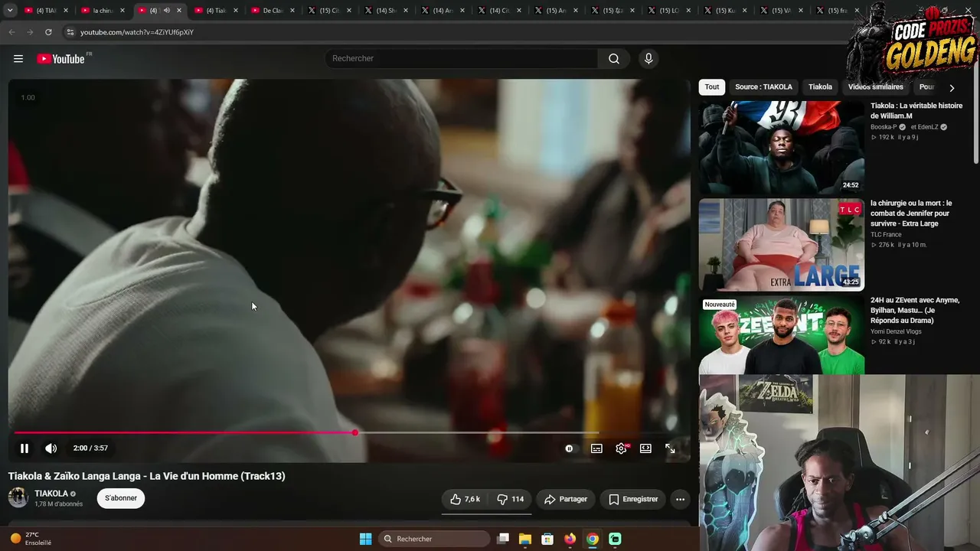The height and width of the screenshot is (551, 980).
Task: Click the search magnifier button
Action: point(614,59)
